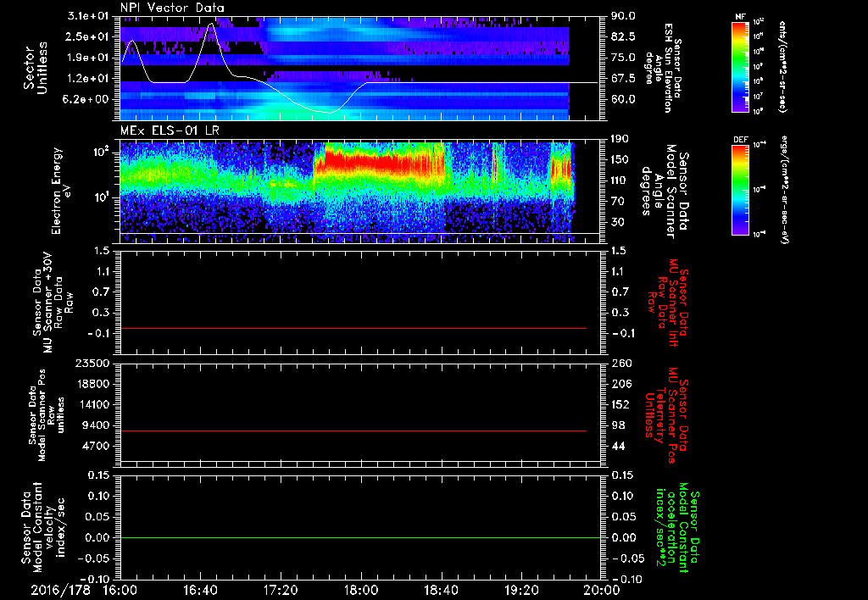
Task: Click the 1.2e+01 sector tick label
Action: click(x=89, y=79)
